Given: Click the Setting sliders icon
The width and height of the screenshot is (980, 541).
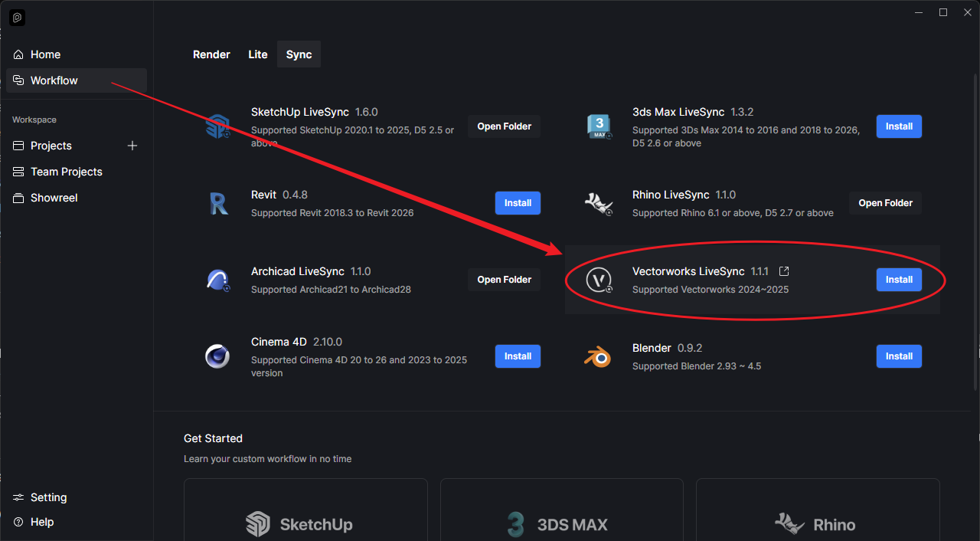Looking at the screenshot, I should pyautogui.click(x=18, y=497).
